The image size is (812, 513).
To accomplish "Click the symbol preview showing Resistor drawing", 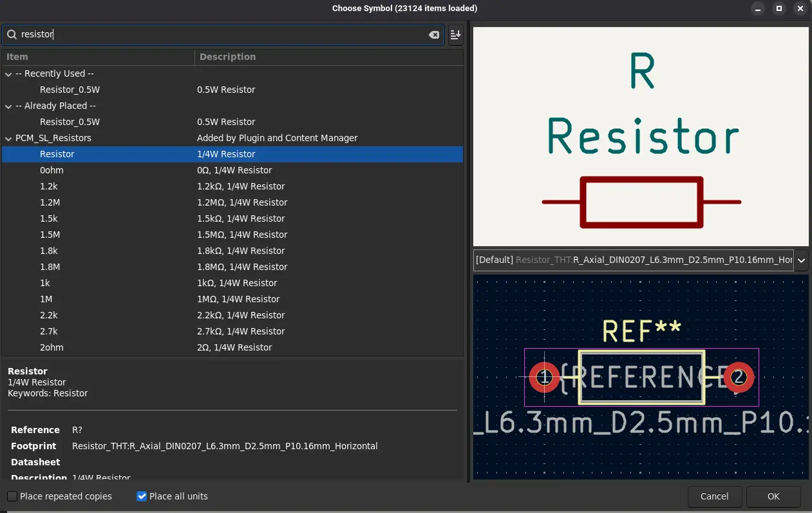I will (x=641, y=137).
